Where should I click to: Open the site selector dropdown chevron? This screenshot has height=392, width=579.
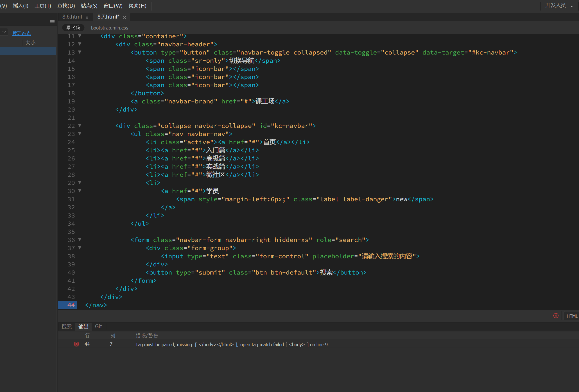coord(4,32)
